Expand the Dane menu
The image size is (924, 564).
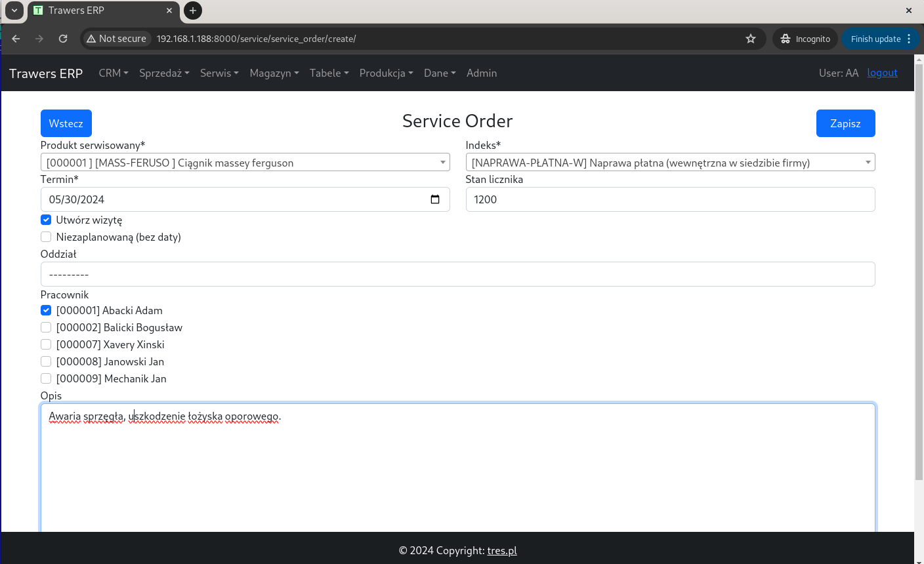440,73
